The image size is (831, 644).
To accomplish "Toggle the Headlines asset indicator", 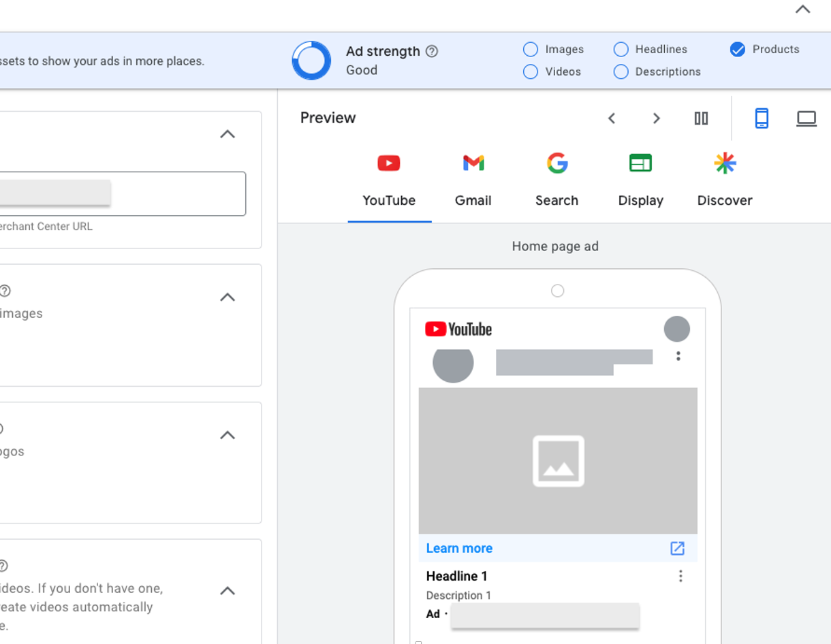I will (621, 49).
